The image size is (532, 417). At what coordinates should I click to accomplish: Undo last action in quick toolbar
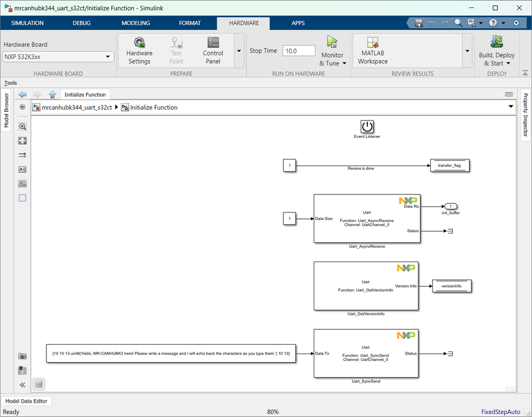click(x=432, y=23)
